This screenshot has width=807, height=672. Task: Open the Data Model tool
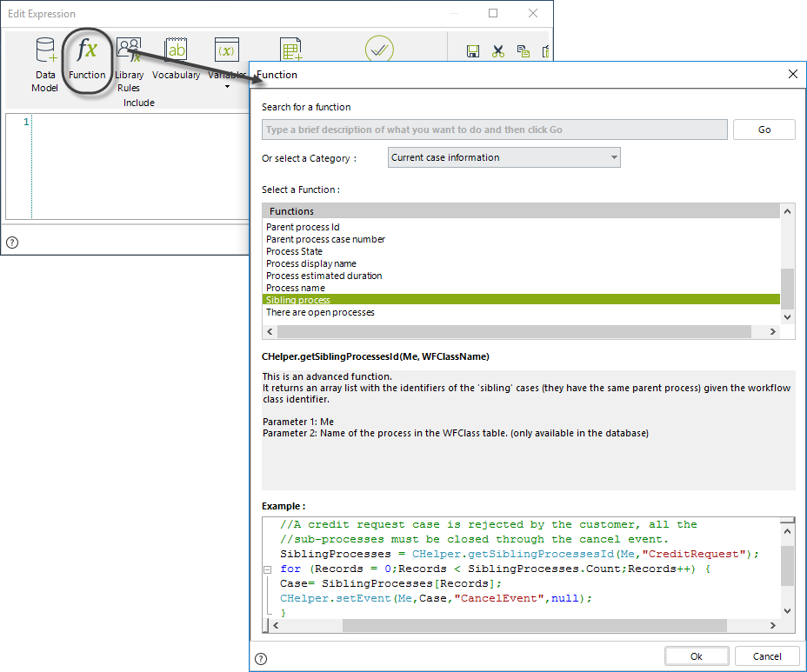[44, 65]
